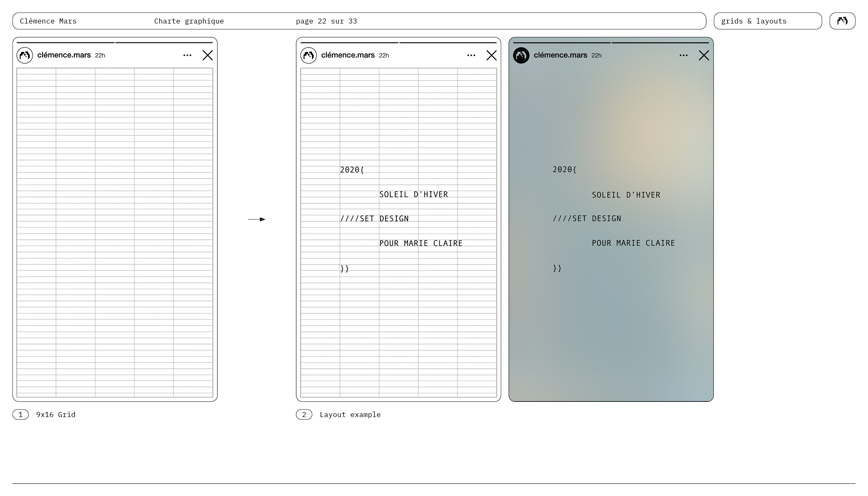Click the black avatar in the gradient story
Viewport: 868px width, 496px height.
(x=521, y=55)
